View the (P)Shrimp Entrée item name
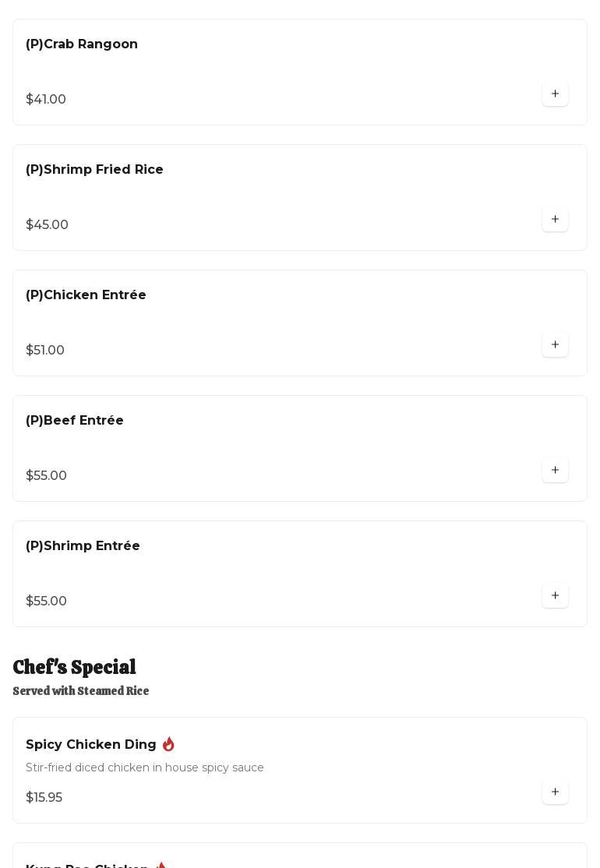This screenshot has width=600, height=868. click(83, 546)
